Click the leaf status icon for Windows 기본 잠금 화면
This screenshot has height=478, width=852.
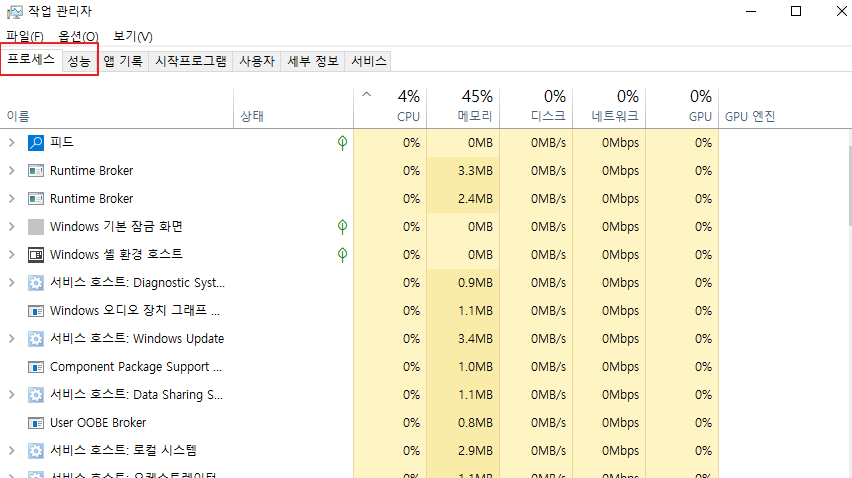point(342,227)
